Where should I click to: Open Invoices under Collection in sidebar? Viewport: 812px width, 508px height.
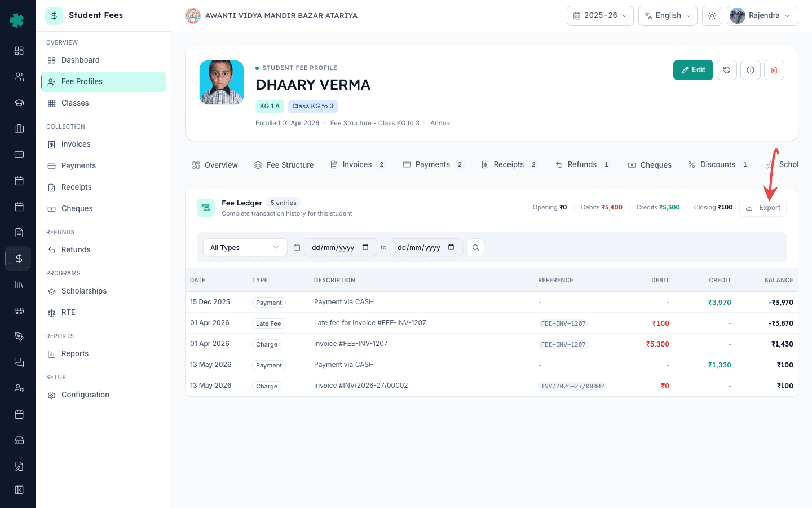tap(103, 144)
